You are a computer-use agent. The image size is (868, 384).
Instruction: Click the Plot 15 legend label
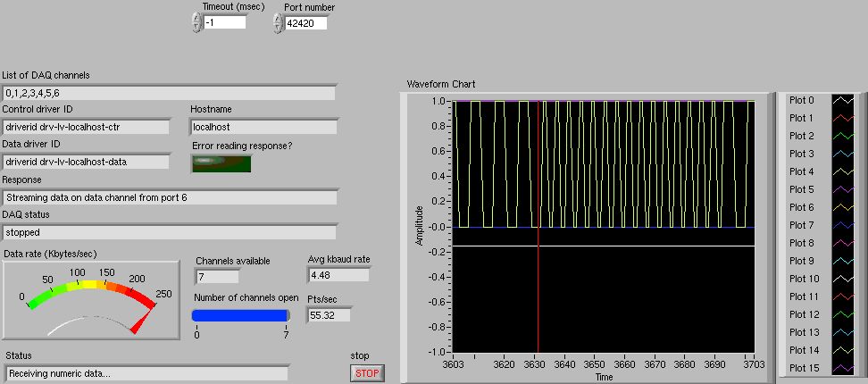pos(804,368)
